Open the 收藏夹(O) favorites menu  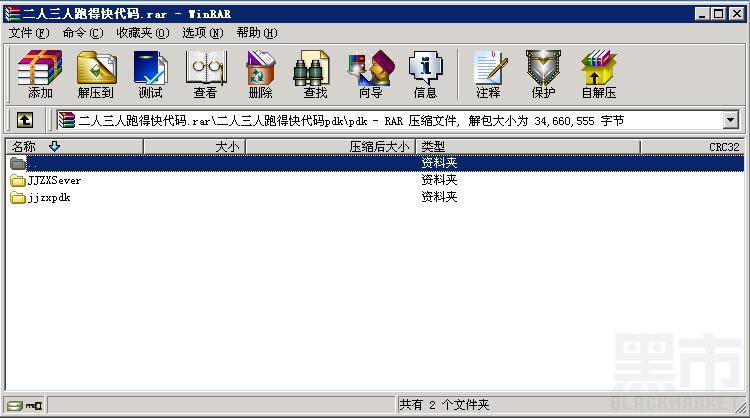143,33
